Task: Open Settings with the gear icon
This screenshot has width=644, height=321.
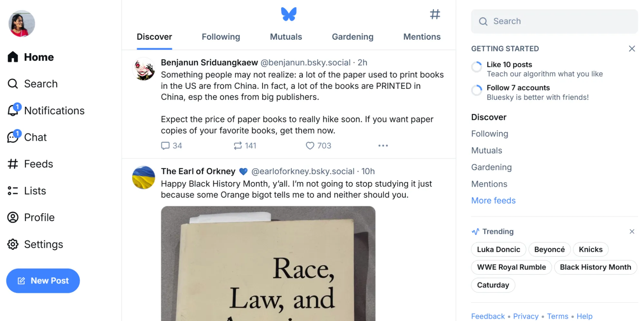Action: pyautogui.click(x=13, y=244)
